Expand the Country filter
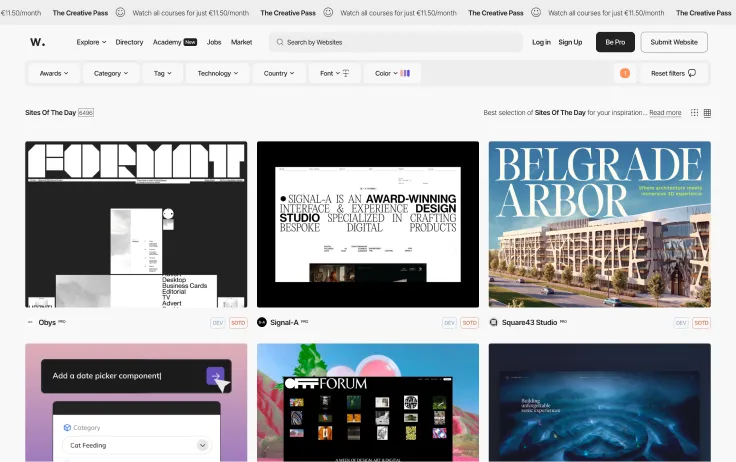The height and width of the screenshot is (462, 736). (x=279, y=73)
